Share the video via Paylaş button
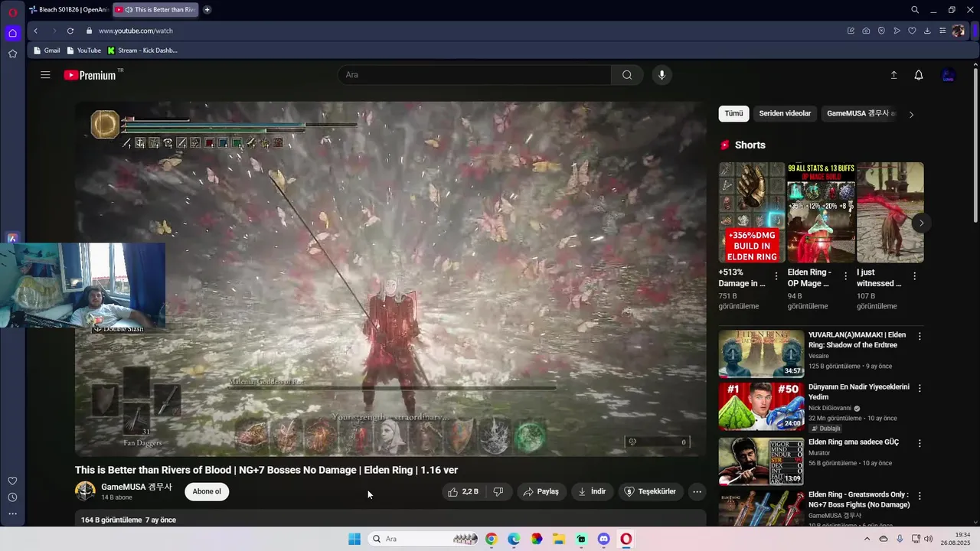This screenshot has width=980, height=551. click(x=541, y=491)
